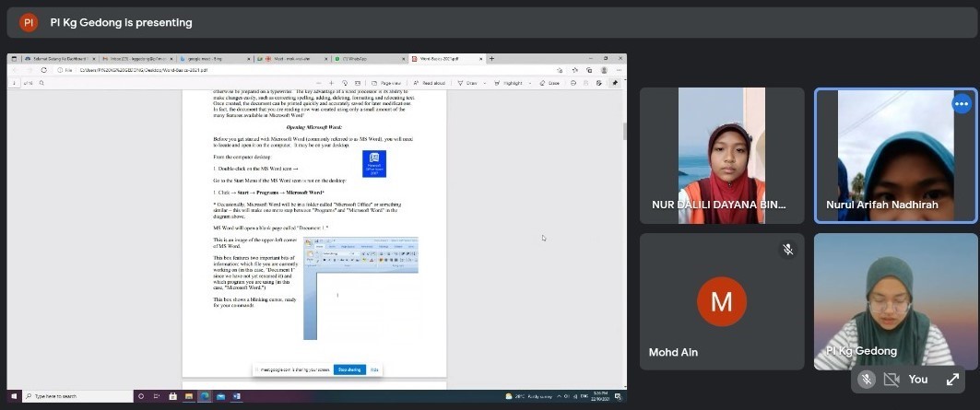Unmute your microphone in the self-view bar
This screenshot has height=410, width=980.
pyautogui.click(x=866, y=379)
